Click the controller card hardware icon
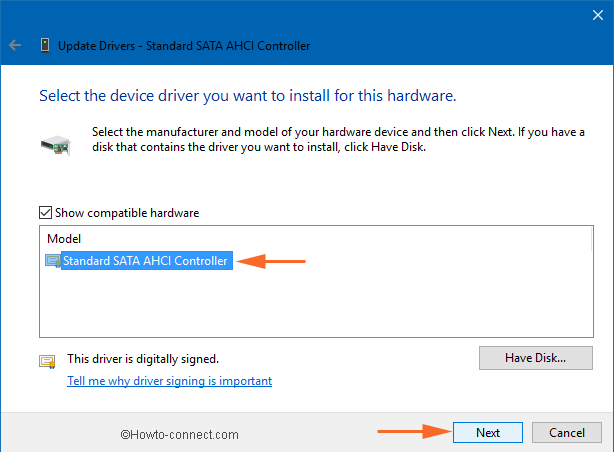Screen dimensions: 614x452 coord(56,145)
